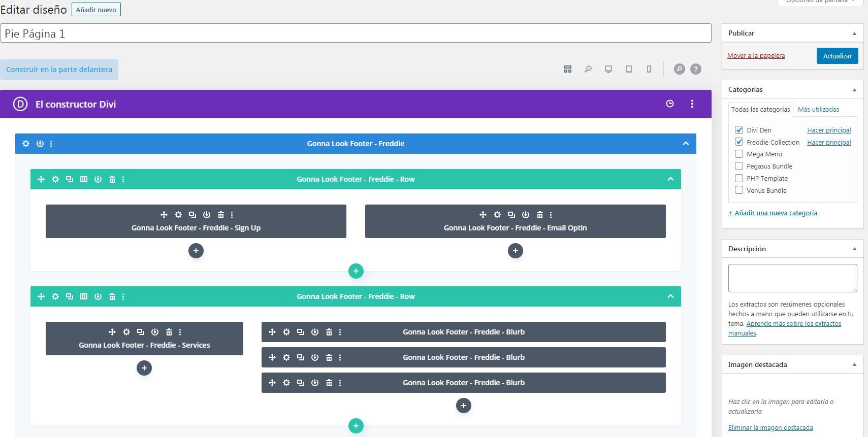Check the PHP Template category
Image resolution: width=868 pixels, height=437 pixels.
[739, 178]
